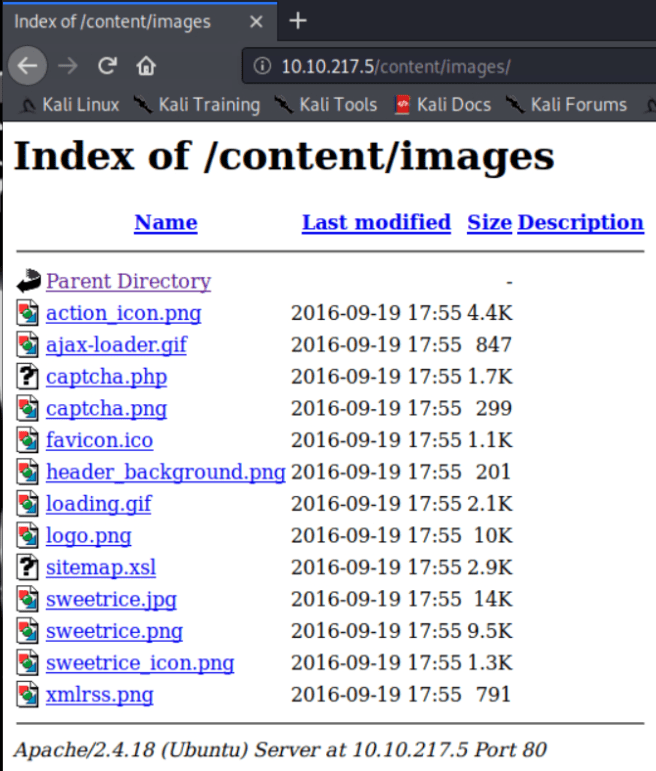Click the image icon beside logo.png

(x=28, y=536)
